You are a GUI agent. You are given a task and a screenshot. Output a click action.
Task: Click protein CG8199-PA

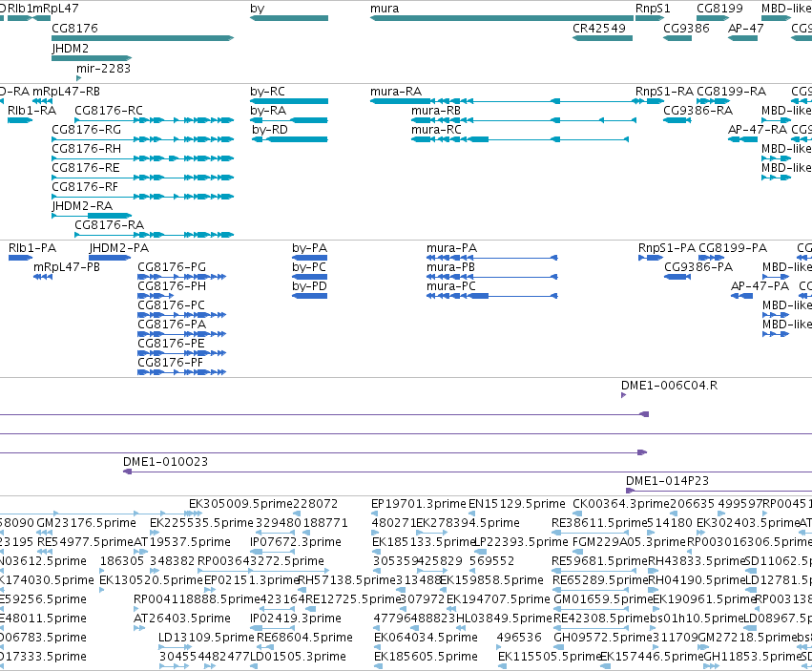[732, 248]
